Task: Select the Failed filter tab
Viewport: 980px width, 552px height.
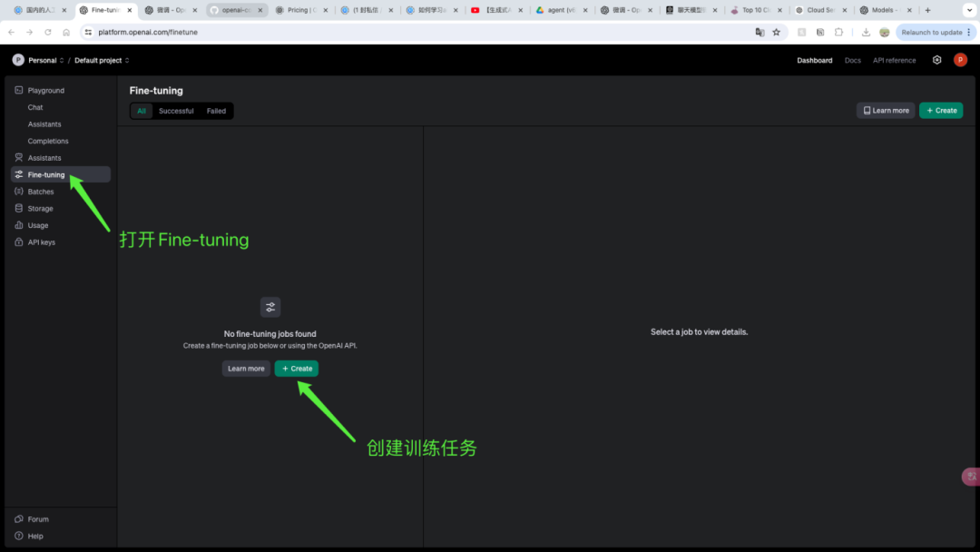Action: click(216, 111)
